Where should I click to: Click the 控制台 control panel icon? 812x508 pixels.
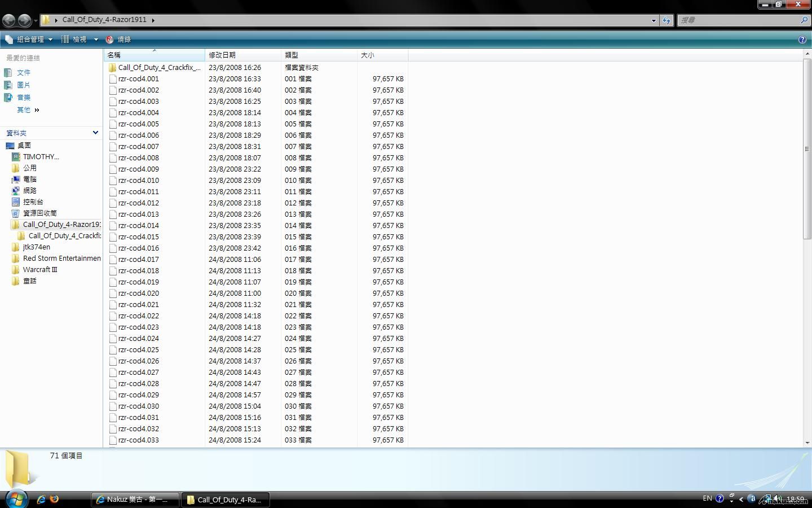click(16, 202)
